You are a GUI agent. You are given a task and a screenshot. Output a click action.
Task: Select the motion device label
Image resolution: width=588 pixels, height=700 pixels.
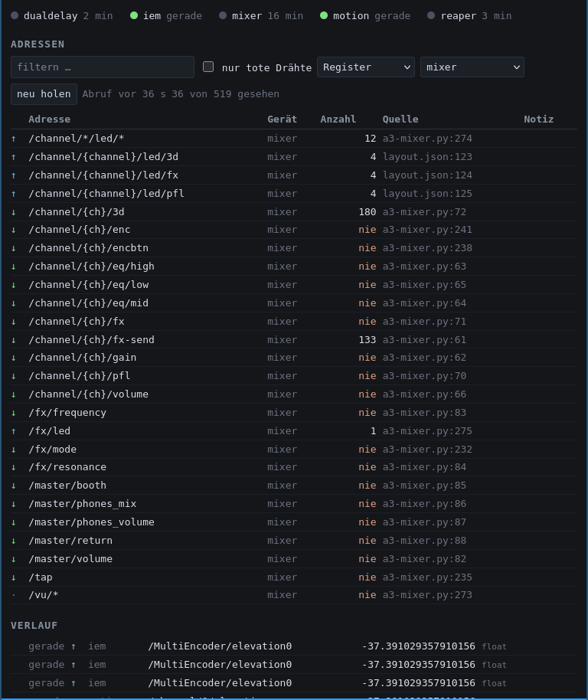coord(351,15)
